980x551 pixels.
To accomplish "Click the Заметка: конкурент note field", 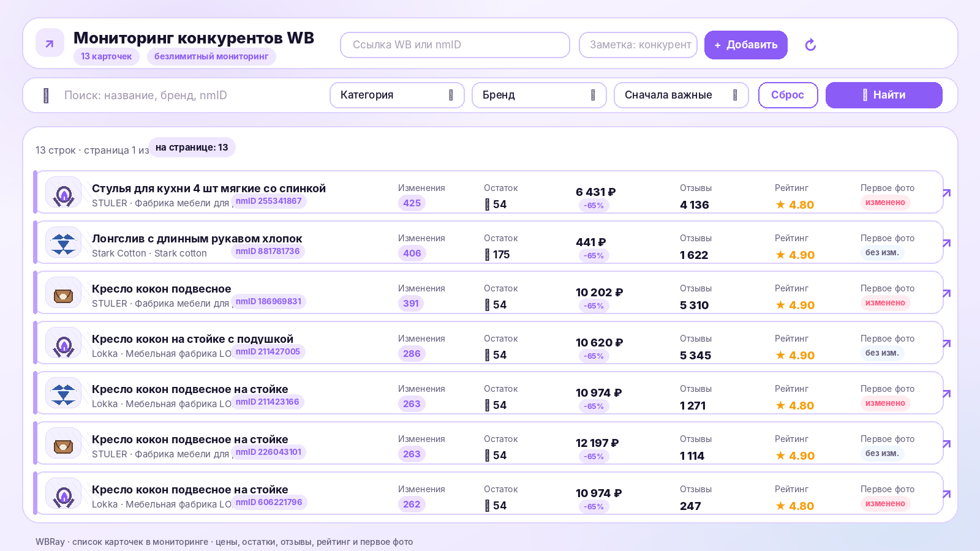I will point(638,45).
